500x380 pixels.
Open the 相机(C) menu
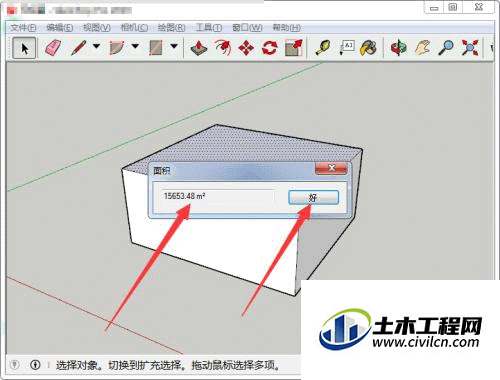pyautogui.click(x=134, y=28)
